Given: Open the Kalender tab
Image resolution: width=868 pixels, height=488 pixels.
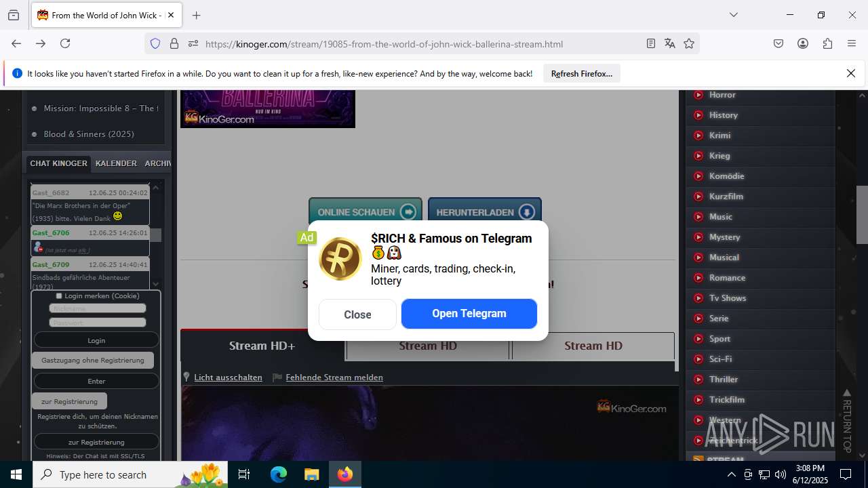Looking at the screenshot, I should pos(116,163).
